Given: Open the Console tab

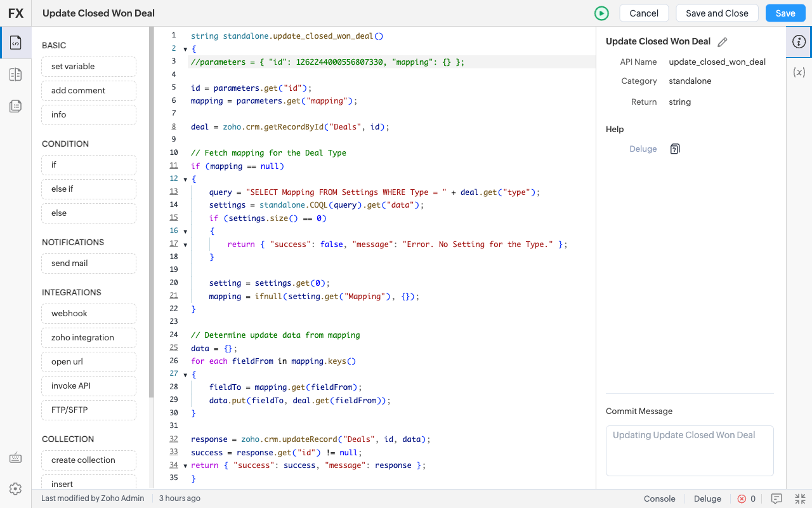Looking at the screenshot, I should click(x=660, y=499).
